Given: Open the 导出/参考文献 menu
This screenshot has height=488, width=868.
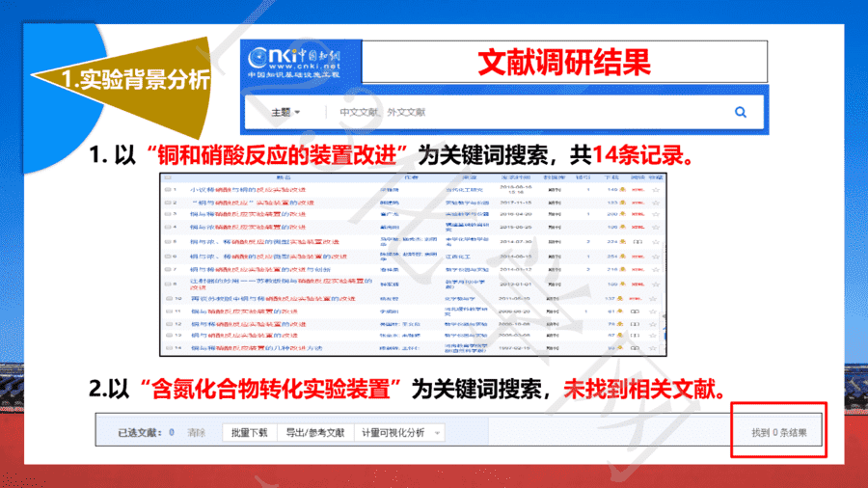Looking at the screenshot, I should pyautogui.click(x=315, y=433).
